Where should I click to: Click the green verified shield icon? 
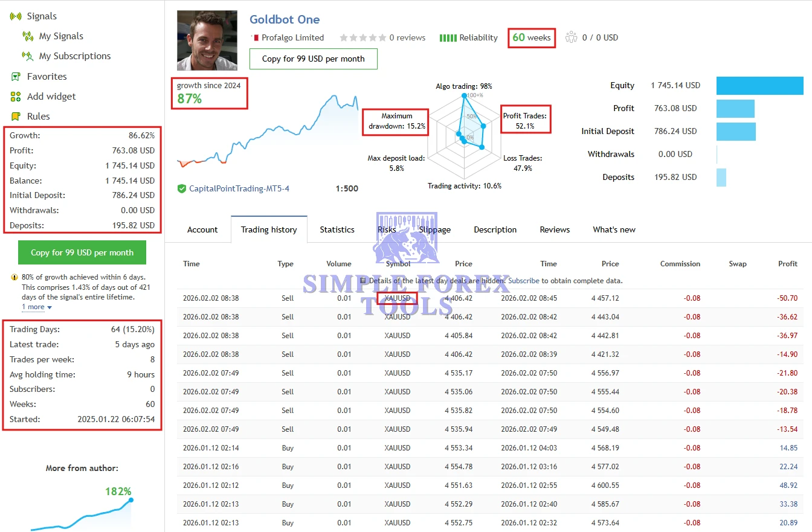182,188
